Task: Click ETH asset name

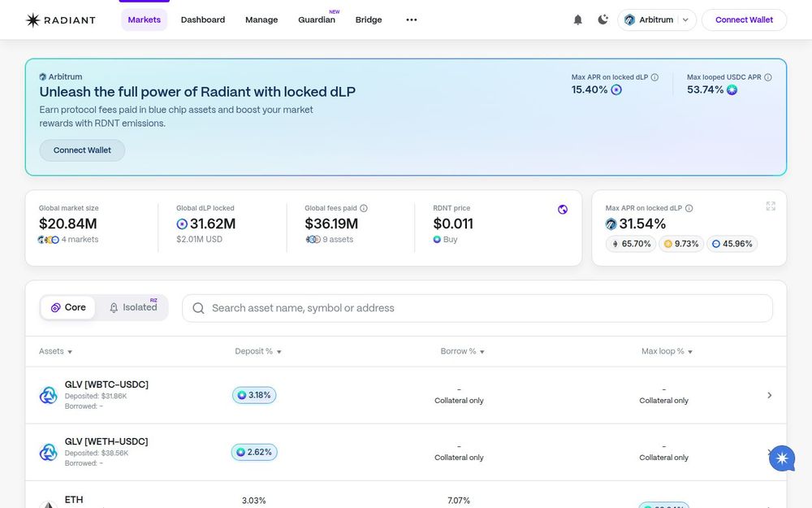Action: 74,500
